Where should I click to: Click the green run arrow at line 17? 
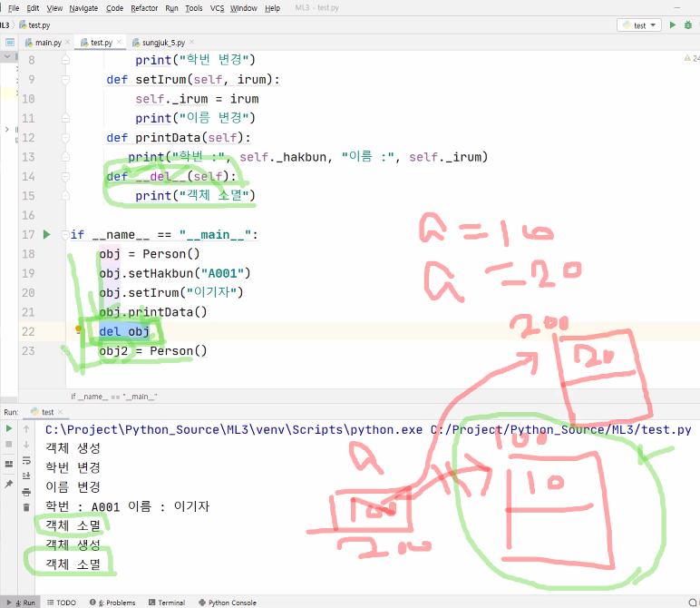click(46, 234)
